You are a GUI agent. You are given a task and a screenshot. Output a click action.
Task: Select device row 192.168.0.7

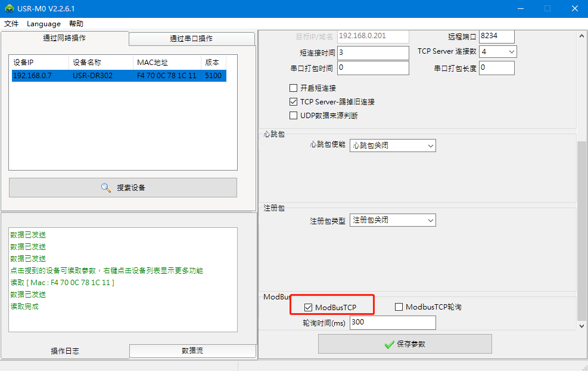point(119,76)
